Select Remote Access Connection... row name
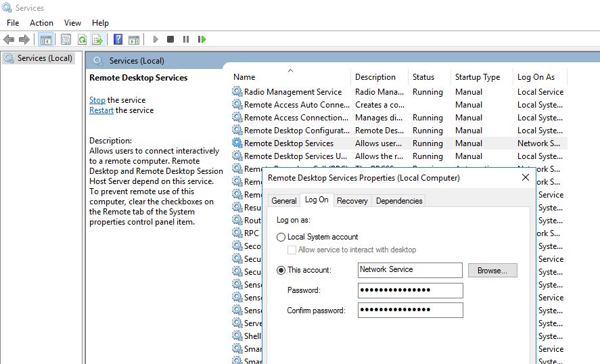This screenshot has width=600, height=364. 296,118
